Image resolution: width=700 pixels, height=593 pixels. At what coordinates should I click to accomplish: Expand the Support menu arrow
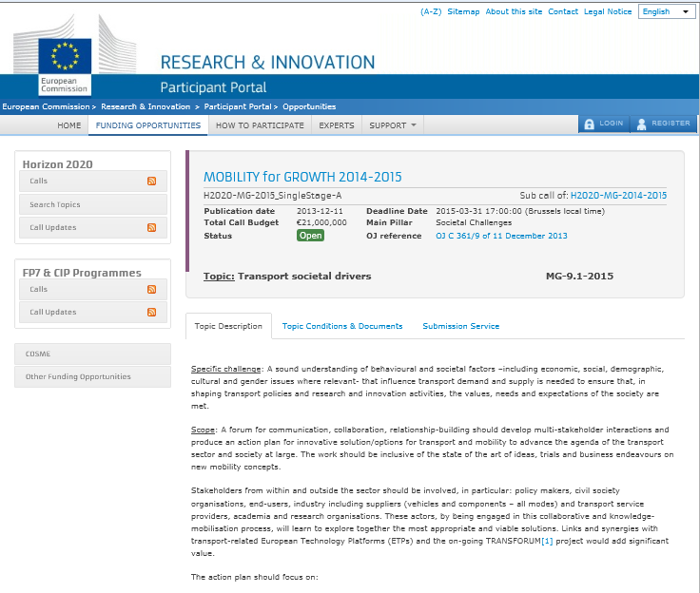414,124
